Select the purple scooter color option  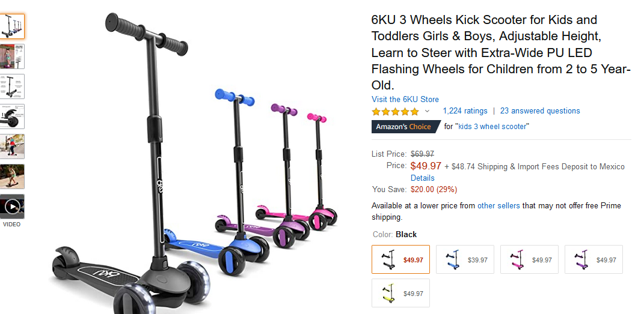pos(593,259)
